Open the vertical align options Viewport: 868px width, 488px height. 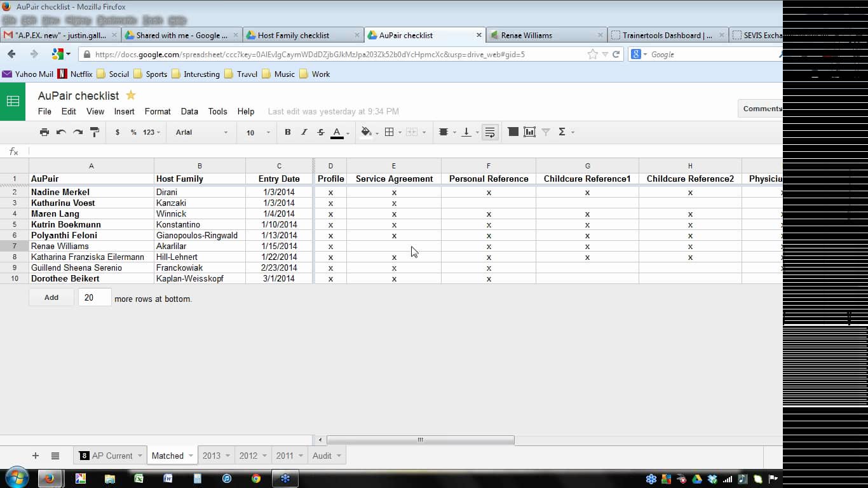pos(469,132)
